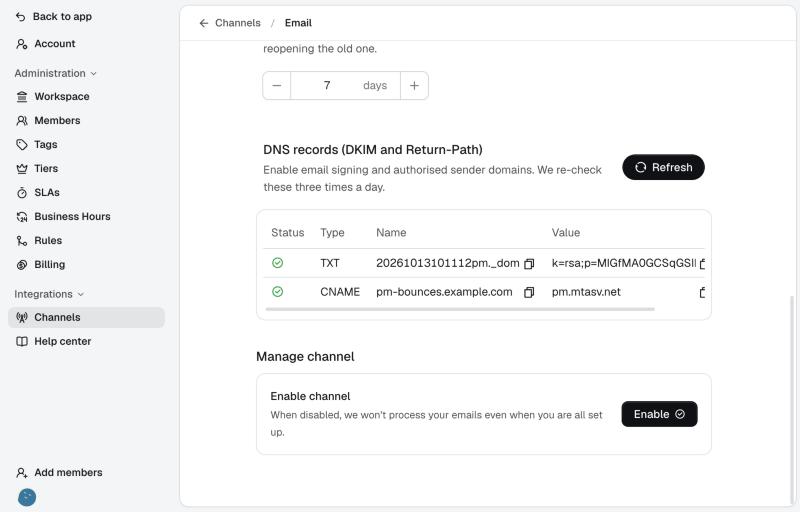Select the pm-bounces.example.com text
Screen dimensions: 800x512
[444, 292]
